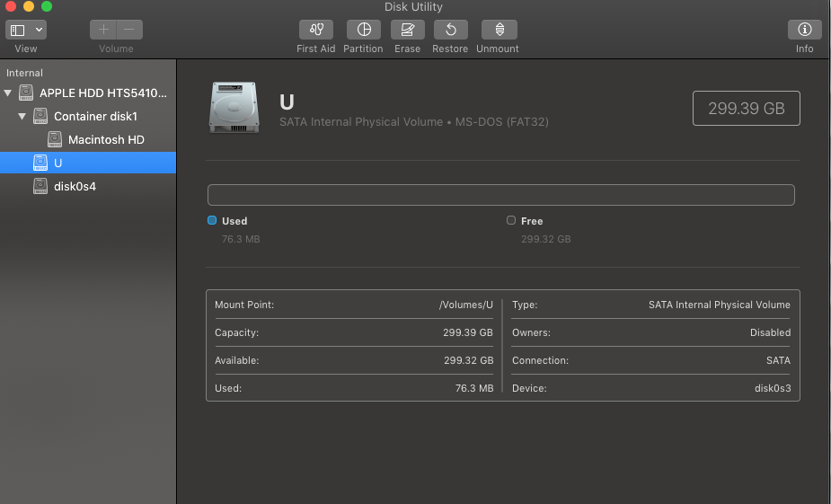Click the Mount Point /Volumes/U row
Viewport: 831px width, 504px height.
click(x=354, y=305)
